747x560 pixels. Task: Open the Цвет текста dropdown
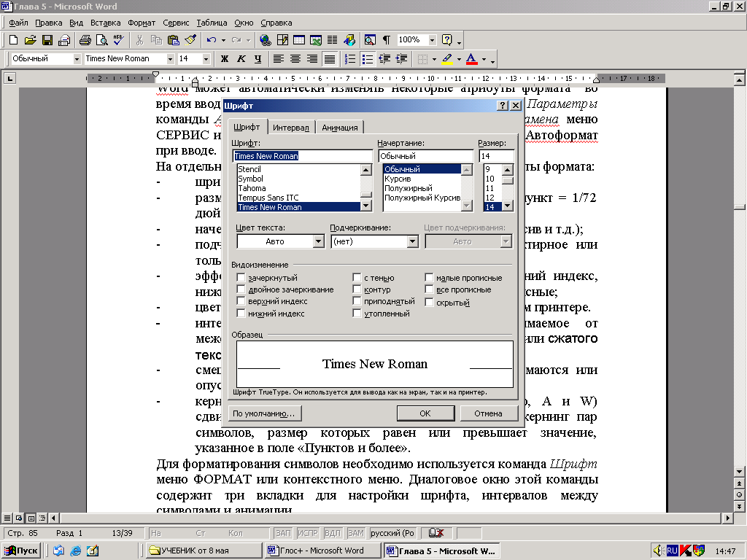319,241
